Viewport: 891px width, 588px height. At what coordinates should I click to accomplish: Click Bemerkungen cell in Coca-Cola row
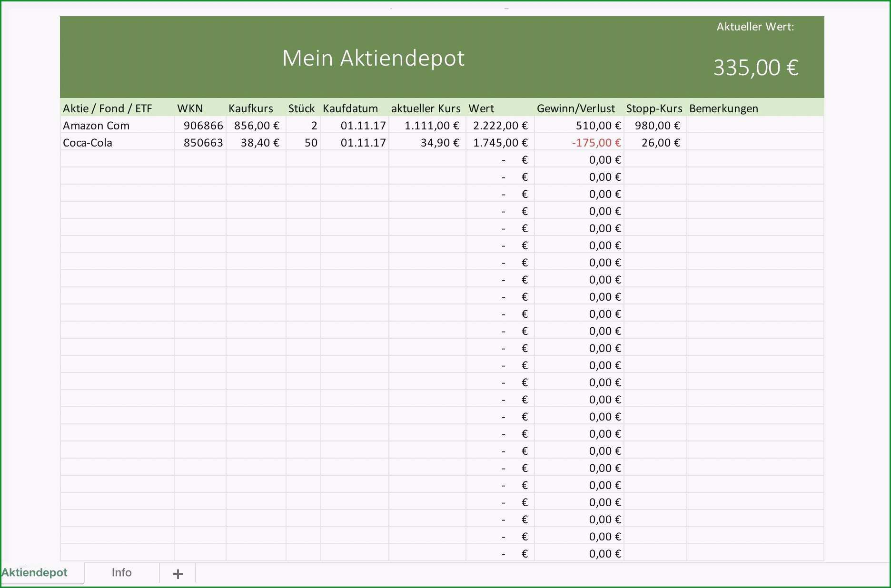click(755, 142)
